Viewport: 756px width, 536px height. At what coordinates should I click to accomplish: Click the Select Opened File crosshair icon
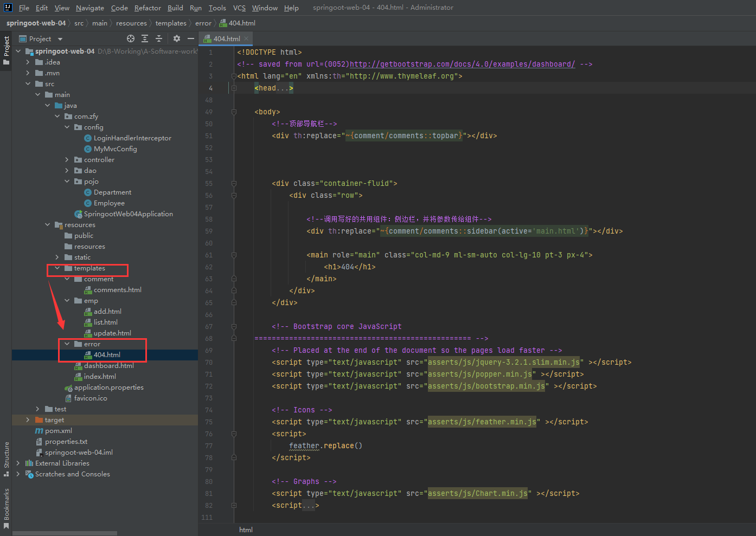131,38
